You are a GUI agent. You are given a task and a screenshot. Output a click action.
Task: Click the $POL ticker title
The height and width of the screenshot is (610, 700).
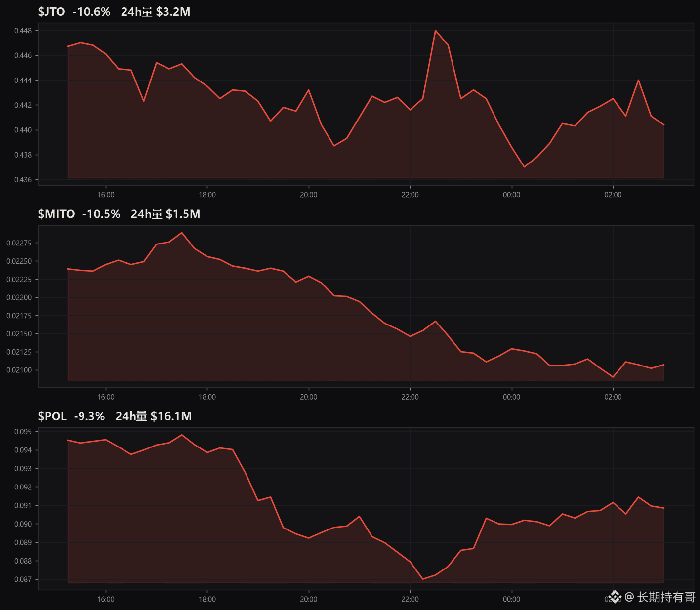coord(52,416)
